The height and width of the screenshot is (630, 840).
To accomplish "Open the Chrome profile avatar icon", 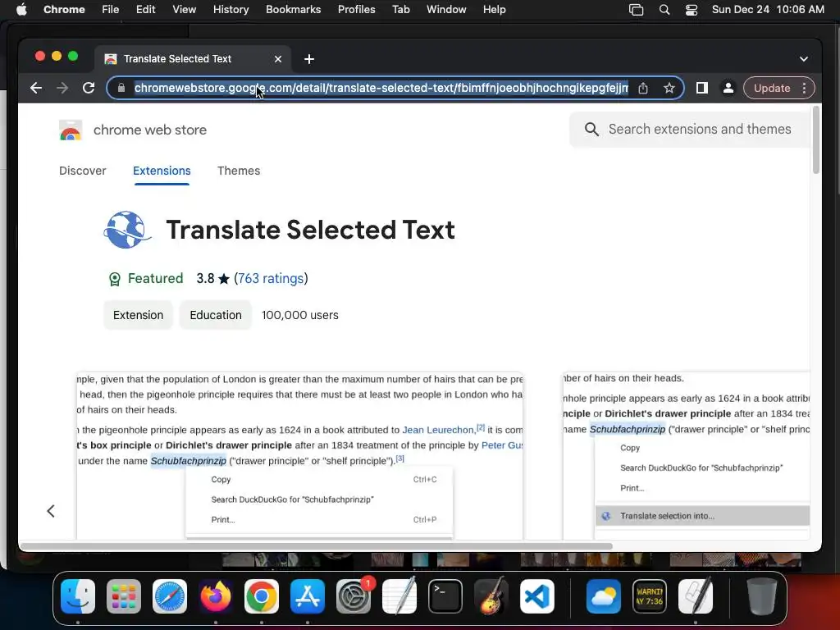I will [x=728, y=88].
